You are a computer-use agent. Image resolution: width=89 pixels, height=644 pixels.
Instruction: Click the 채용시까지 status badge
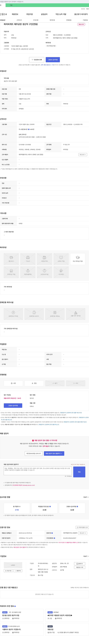81,25
